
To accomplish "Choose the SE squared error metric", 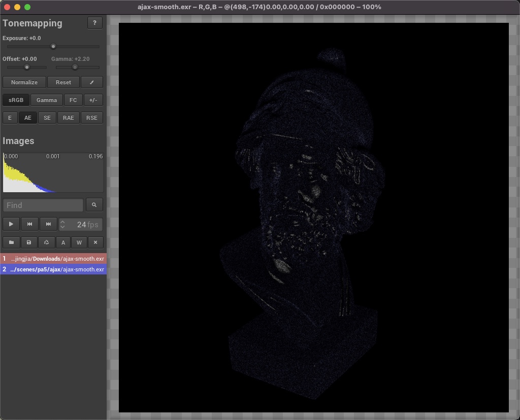I will (x=47, y=118).
